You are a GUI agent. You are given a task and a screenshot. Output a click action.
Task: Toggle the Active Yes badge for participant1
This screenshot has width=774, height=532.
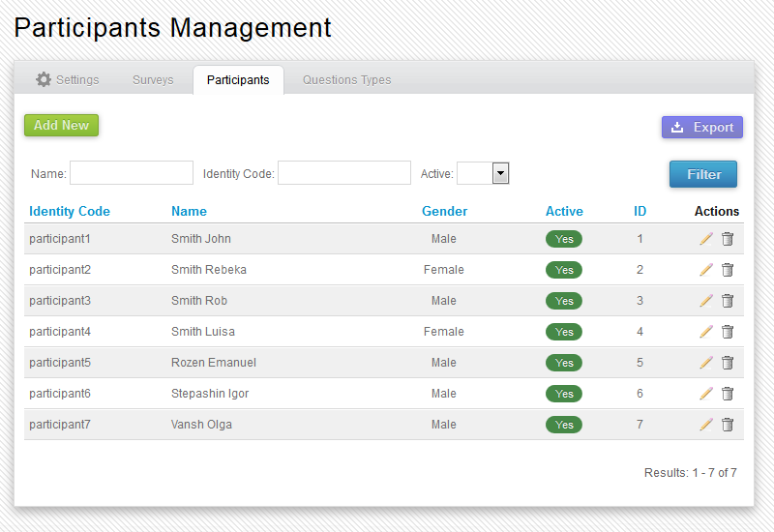point(564,239)
